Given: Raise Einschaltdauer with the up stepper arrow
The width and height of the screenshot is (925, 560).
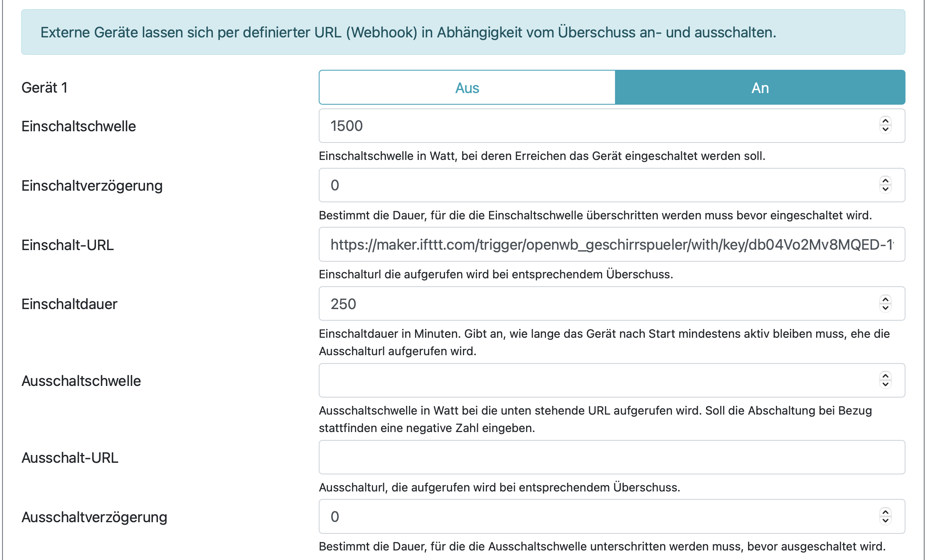Looking at the screenshot, I should click(886, 299).
